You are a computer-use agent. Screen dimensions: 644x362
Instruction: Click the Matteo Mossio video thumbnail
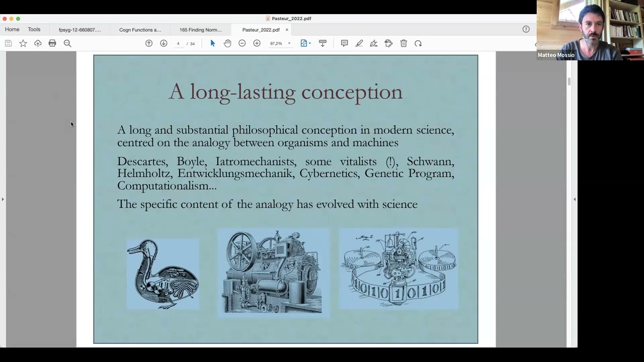pyautogui.click(x=590, y=30)
